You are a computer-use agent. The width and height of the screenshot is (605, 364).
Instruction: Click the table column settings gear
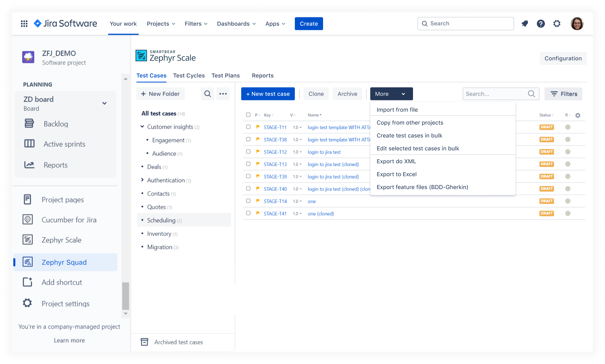click(578, 115)
